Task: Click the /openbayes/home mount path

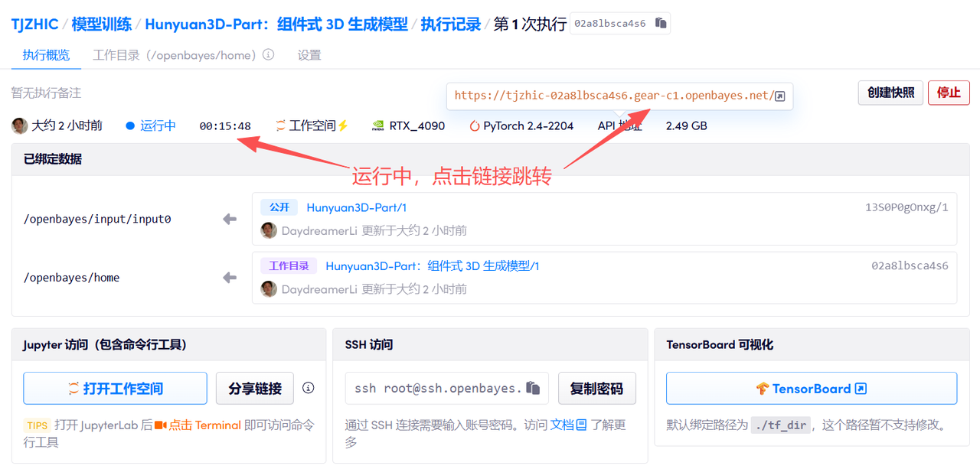Action: pos(71,278)
